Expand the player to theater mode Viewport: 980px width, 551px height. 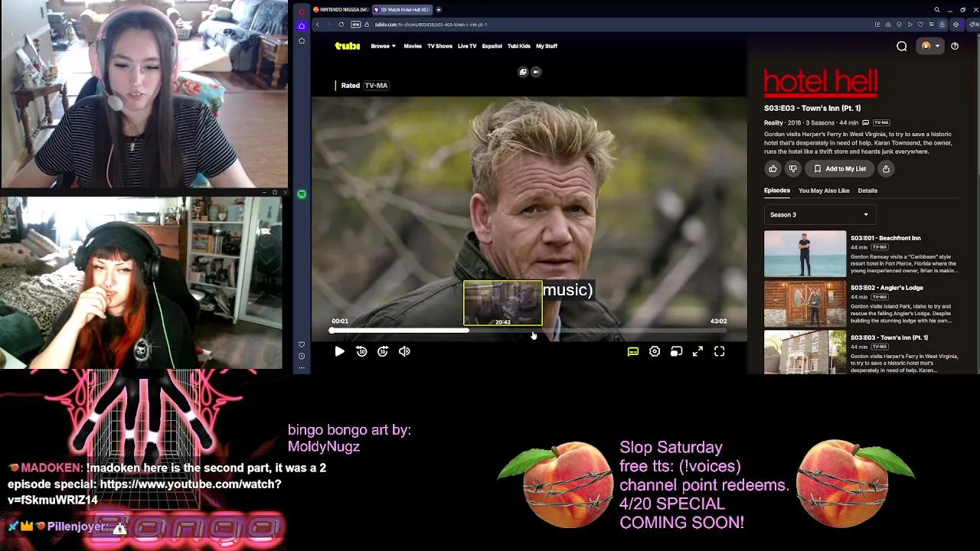[697, 351]
